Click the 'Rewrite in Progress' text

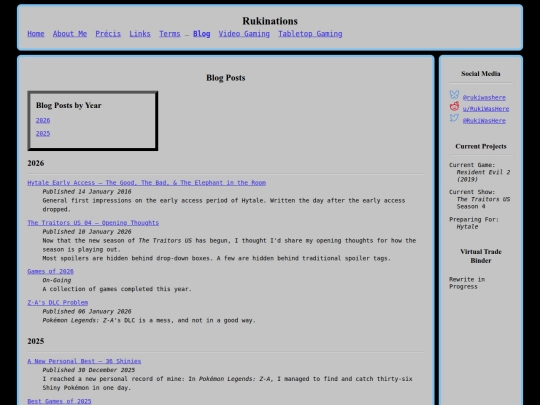pyautogui.click(x=467, y=283)
